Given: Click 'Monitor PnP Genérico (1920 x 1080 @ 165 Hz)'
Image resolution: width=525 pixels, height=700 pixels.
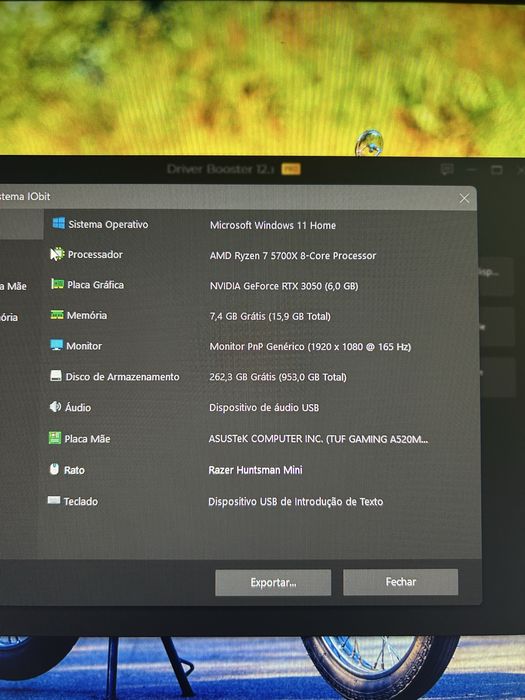Looking at the screenshot, I should pos(310,346).
